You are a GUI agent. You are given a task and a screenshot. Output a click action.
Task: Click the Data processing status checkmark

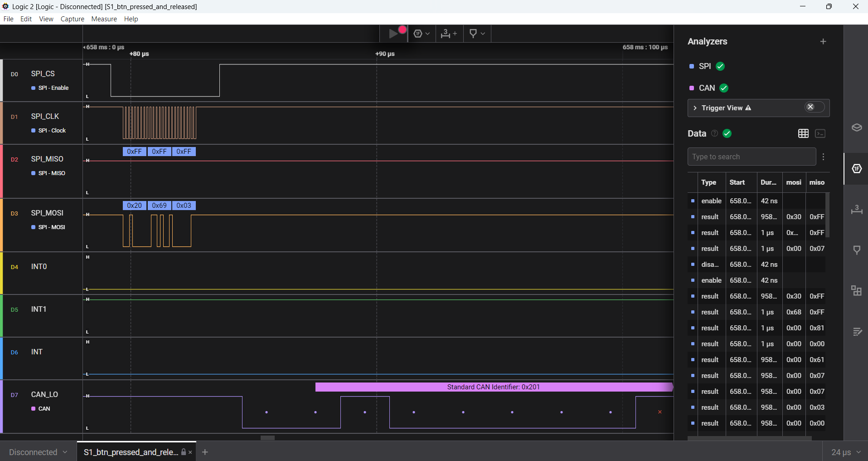[x=727, y=133]
